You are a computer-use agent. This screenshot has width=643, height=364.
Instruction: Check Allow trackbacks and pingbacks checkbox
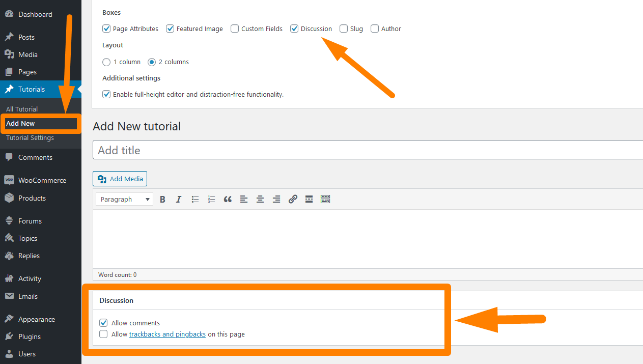[103, 334]
